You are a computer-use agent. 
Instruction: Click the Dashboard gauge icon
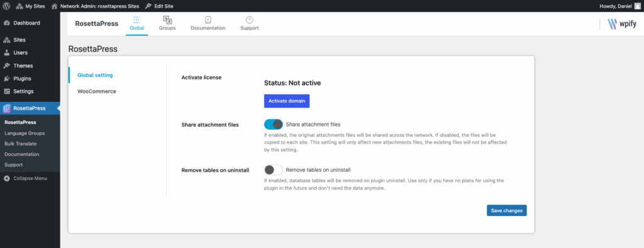[x=6, y=23]
